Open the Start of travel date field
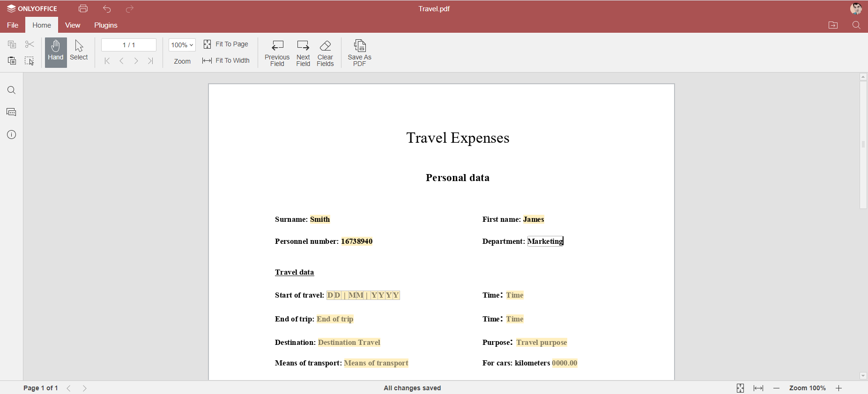868x394 pixels. coord(363,295)
